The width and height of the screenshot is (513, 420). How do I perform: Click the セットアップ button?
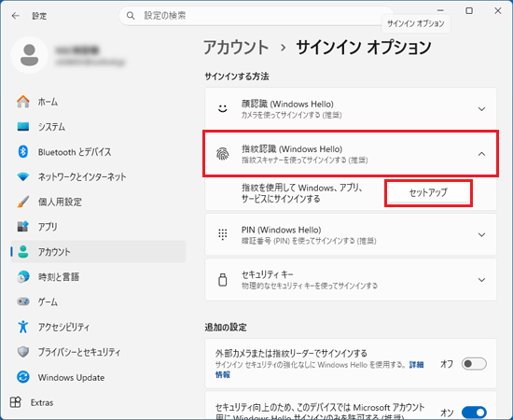tap(428, 193)
